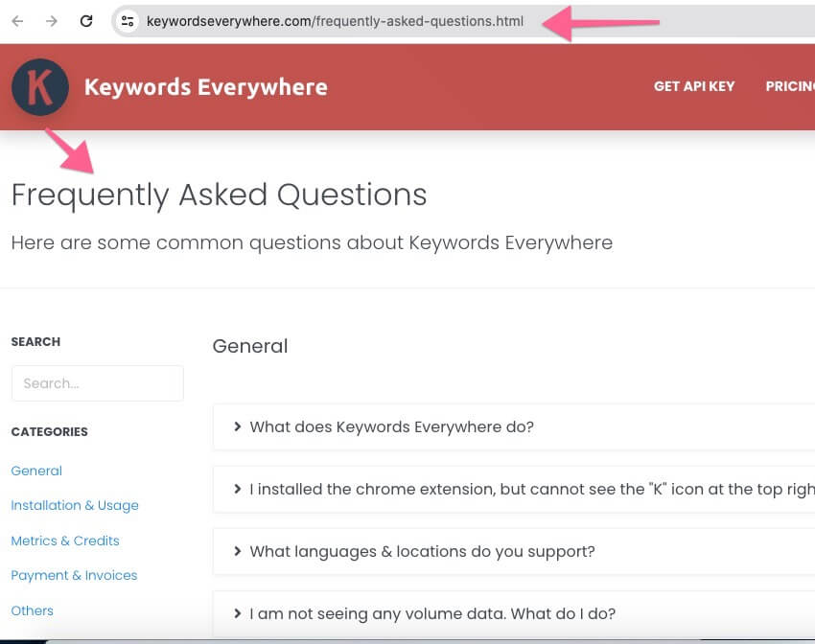
Task: Click the 'Frequently Asked Questions' heading
Action: click(x=219, y=195)
